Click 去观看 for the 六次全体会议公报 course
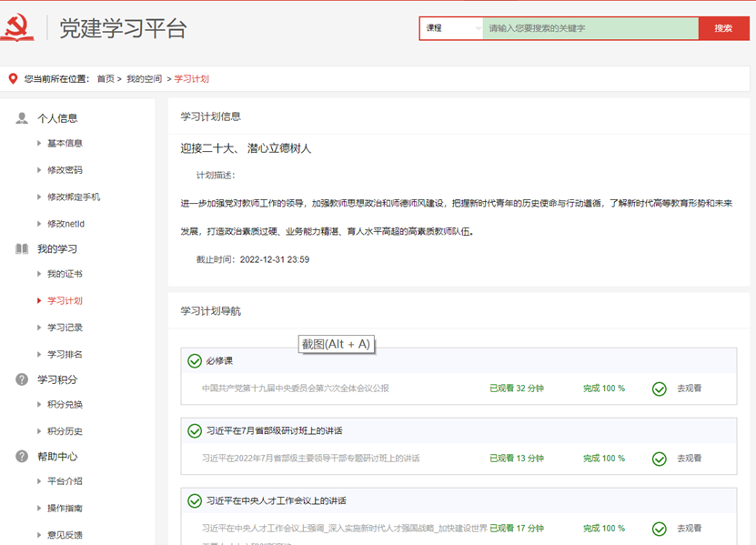The image size is (756, 545). point(689,389)
